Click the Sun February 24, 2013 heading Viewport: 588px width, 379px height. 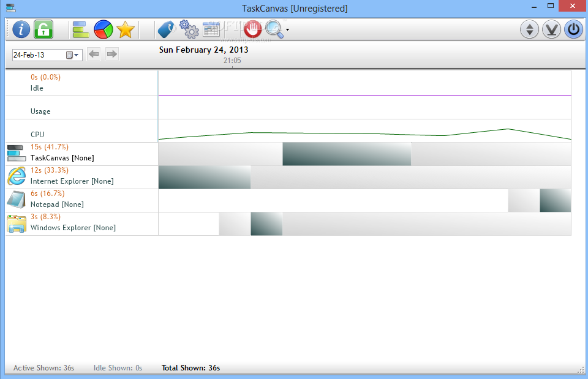pyautogui.click(x=203, y=50)
